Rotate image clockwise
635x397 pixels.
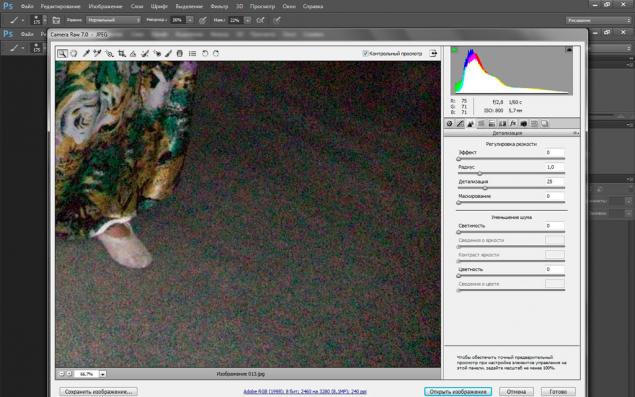point(216,53)
